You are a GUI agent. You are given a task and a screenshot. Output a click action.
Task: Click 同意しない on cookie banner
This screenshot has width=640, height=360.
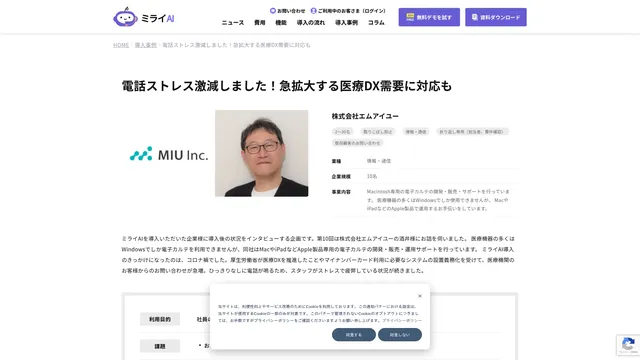(x=400, y=335)
